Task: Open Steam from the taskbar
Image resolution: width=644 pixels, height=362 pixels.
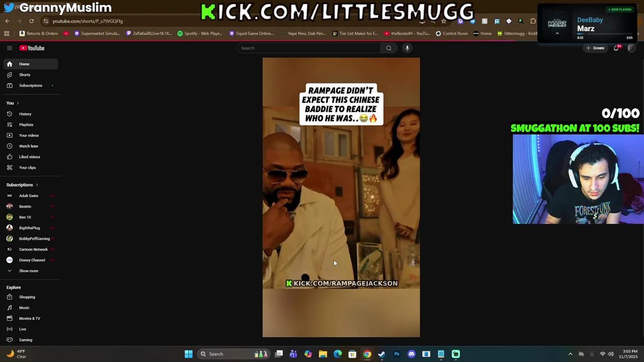Action: coord(382,354)
